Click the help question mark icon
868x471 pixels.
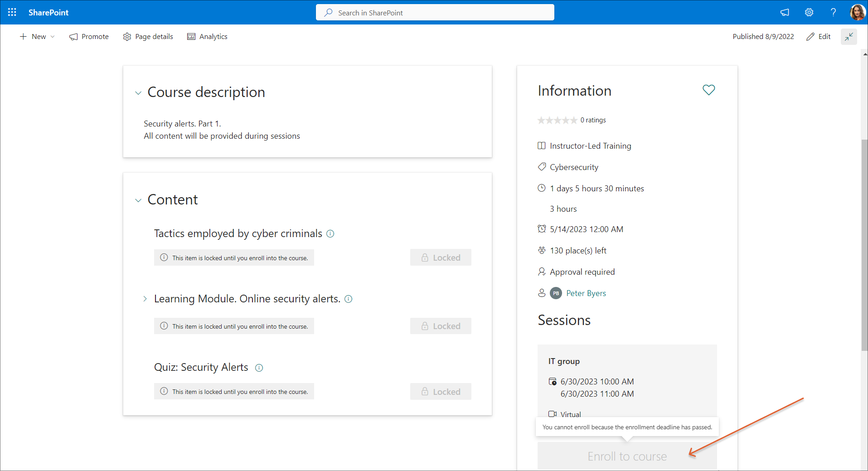pos(833,12)
